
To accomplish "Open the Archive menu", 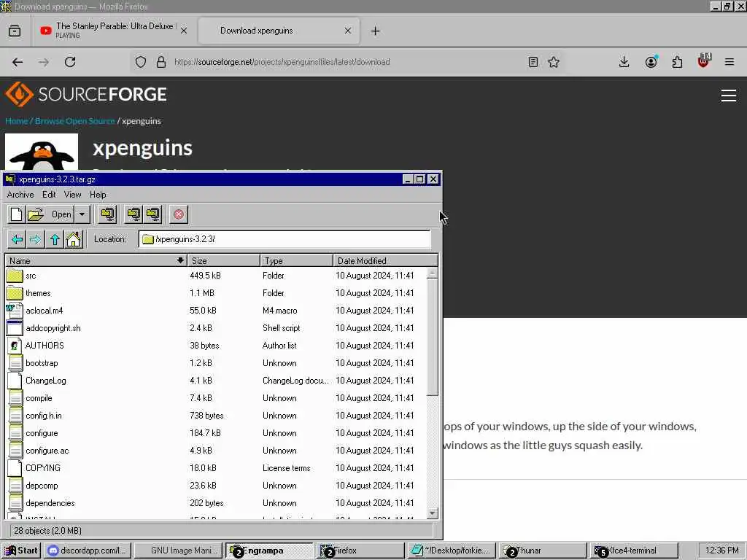I will coord(20,194).
